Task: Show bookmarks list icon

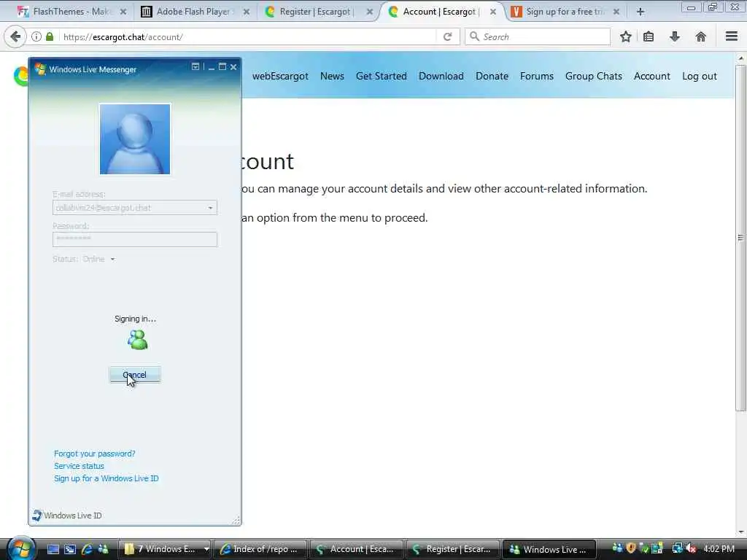Action: click(x=649, y=36)
